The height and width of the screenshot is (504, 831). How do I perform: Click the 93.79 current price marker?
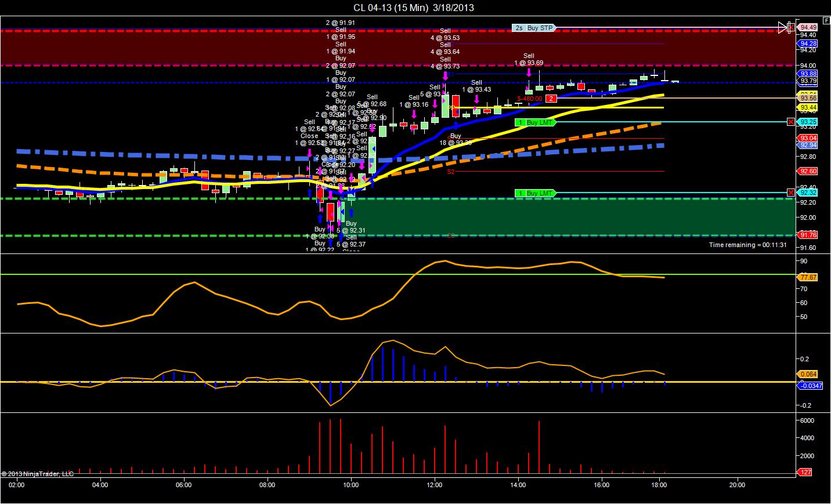point(808,81)
